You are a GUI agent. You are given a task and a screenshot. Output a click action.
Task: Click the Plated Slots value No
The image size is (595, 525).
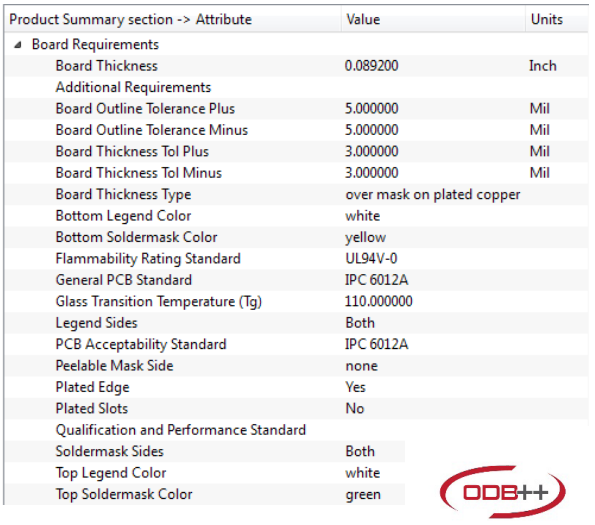355,409
